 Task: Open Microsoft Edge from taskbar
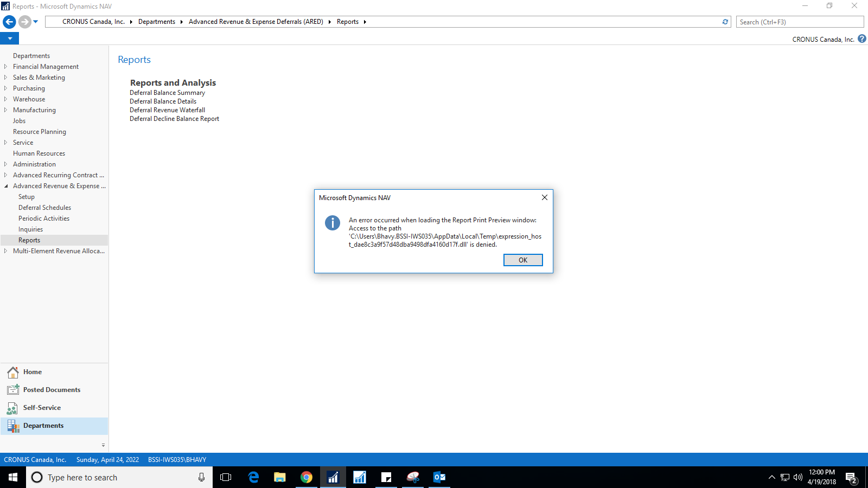tap(253, 477)
